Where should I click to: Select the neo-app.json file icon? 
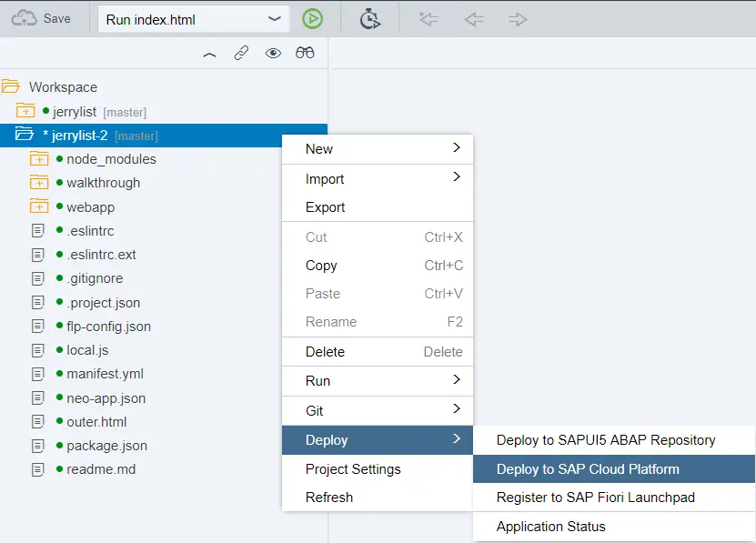coord(37,397)
